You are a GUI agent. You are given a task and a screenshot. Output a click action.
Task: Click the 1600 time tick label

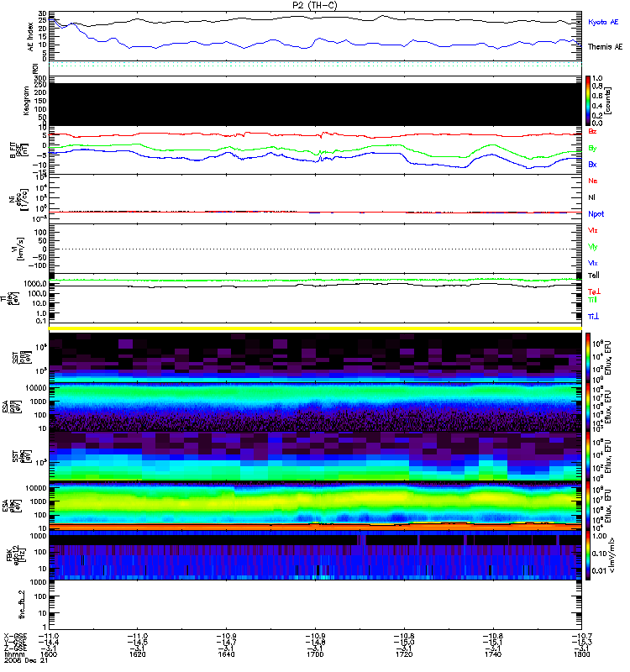[x=49, y=654]
